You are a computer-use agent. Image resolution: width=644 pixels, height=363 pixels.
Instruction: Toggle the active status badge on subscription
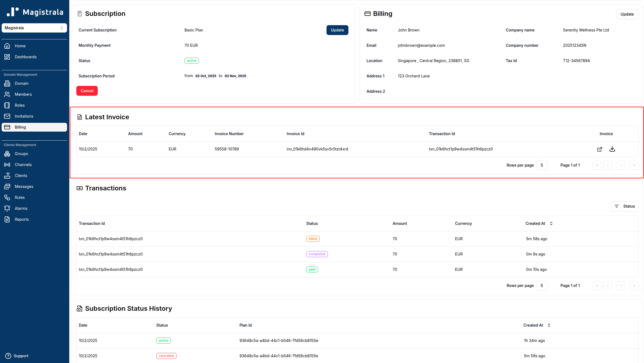click(x=191, y=60)
